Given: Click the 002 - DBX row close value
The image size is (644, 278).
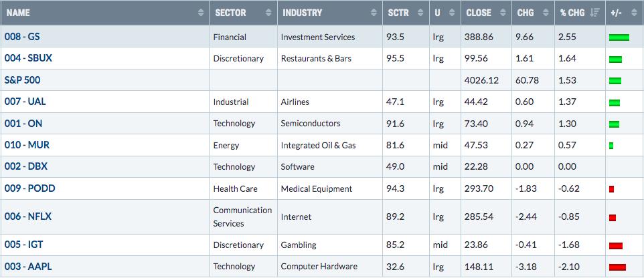Looking at the screenshot, I should [x=476, y=167].
